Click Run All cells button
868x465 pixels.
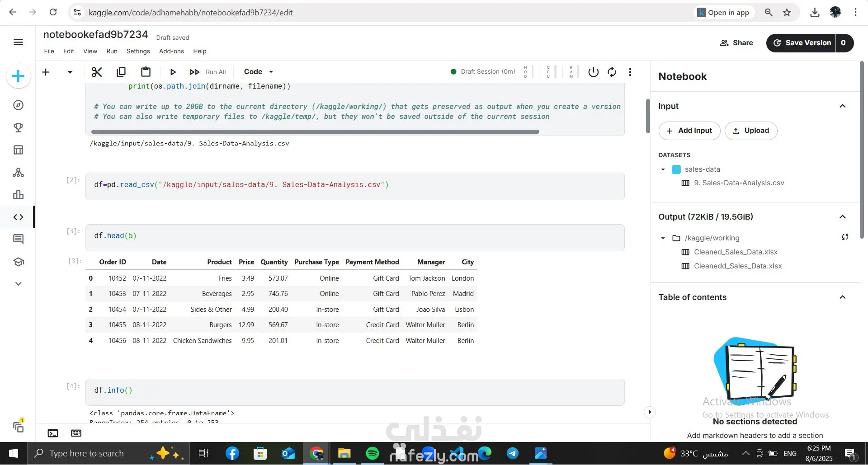click(208, 72)
